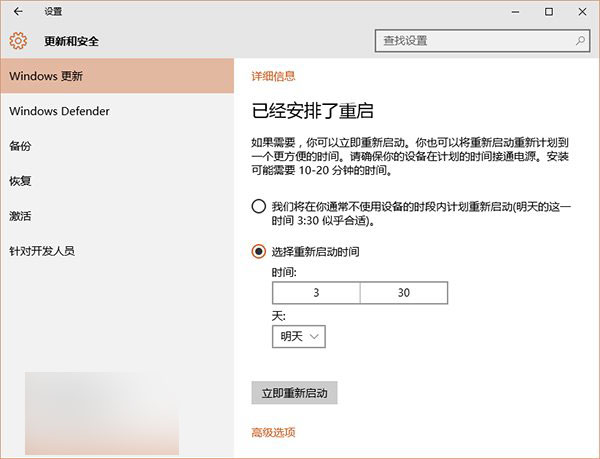Viewport: 600px width, 459px height.
Task: Switch to the 恢复 section
Action: coord(21,181)
